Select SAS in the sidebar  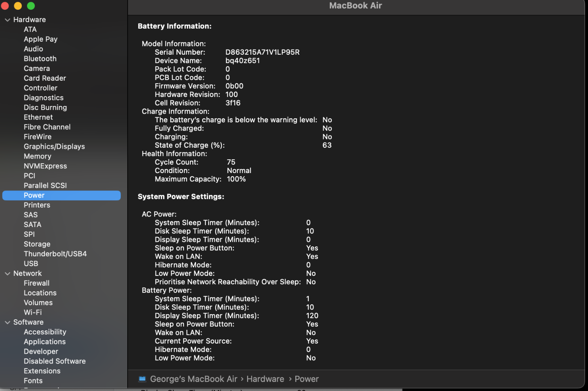(30, 215)
